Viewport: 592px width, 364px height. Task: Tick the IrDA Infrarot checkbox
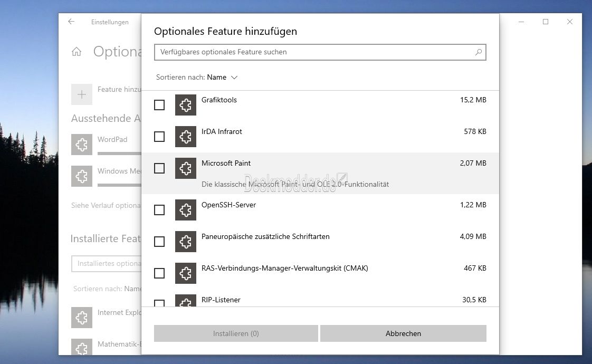159,137
